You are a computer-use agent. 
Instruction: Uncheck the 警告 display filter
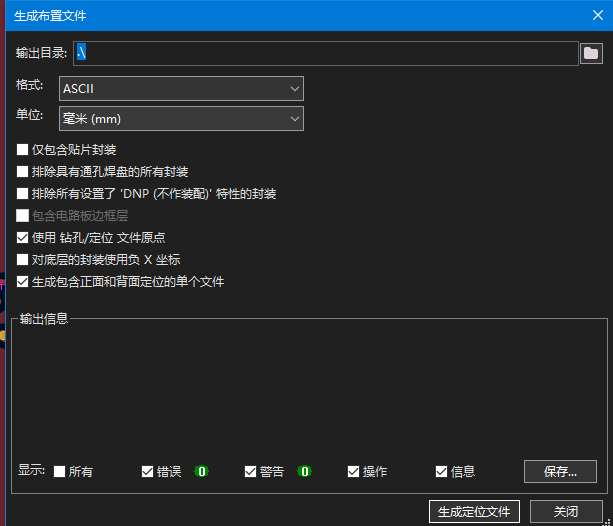click(250, 471)
